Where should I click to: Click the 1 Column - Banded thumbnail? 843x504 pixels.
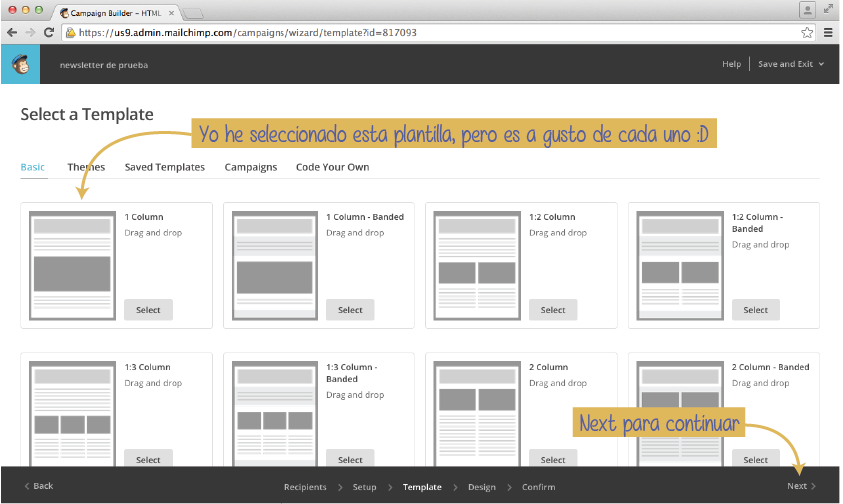coord(275,265)
